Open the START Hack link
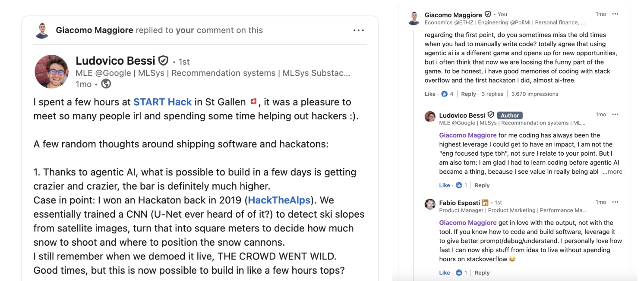Viewport: 644px width, 281px height. tap(162, 102)
